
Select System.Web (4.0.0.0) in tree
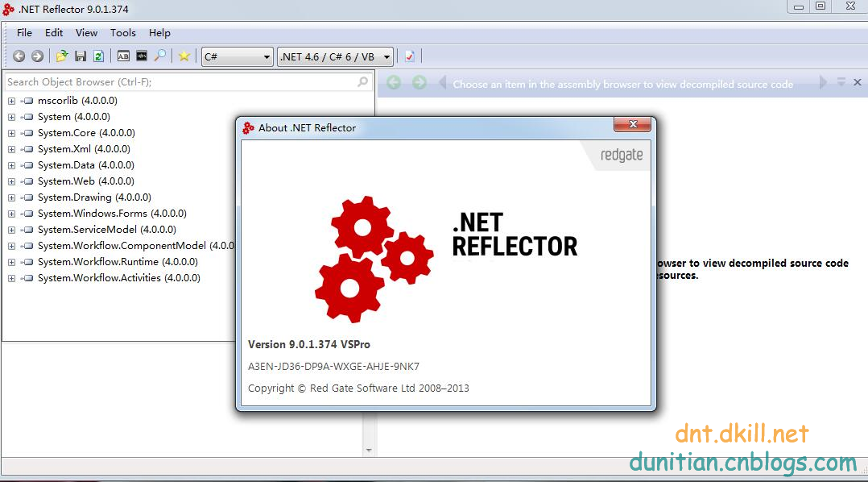(86, 181)
